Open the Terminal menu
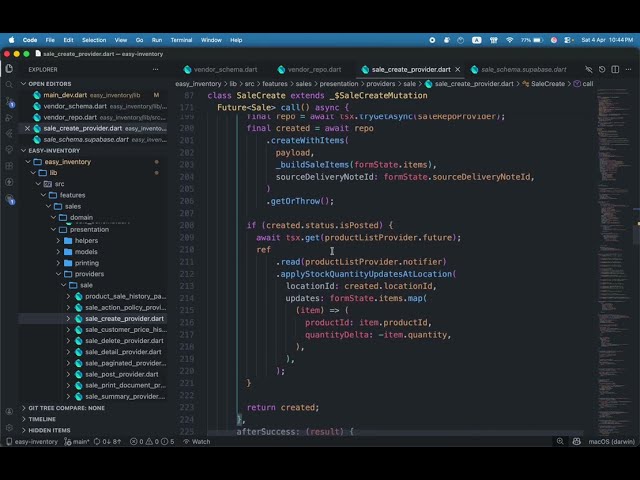 [181, 40]
